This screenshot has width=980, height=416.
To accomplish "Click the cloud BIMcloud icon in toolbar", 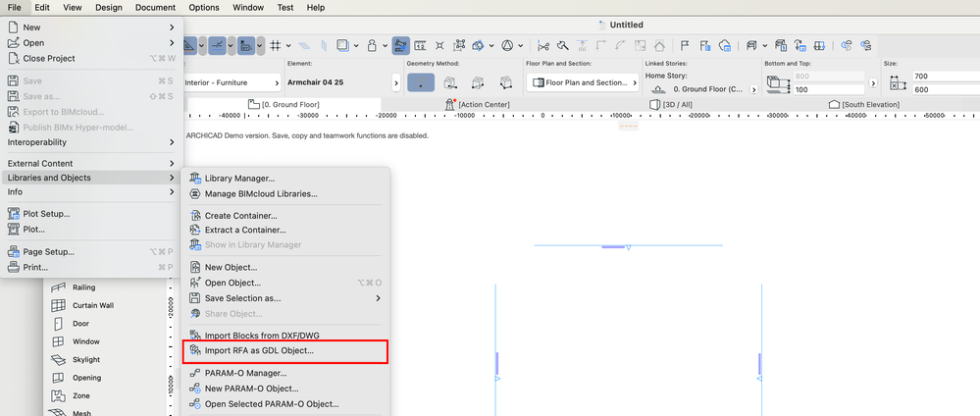I will tap(725, 46).
